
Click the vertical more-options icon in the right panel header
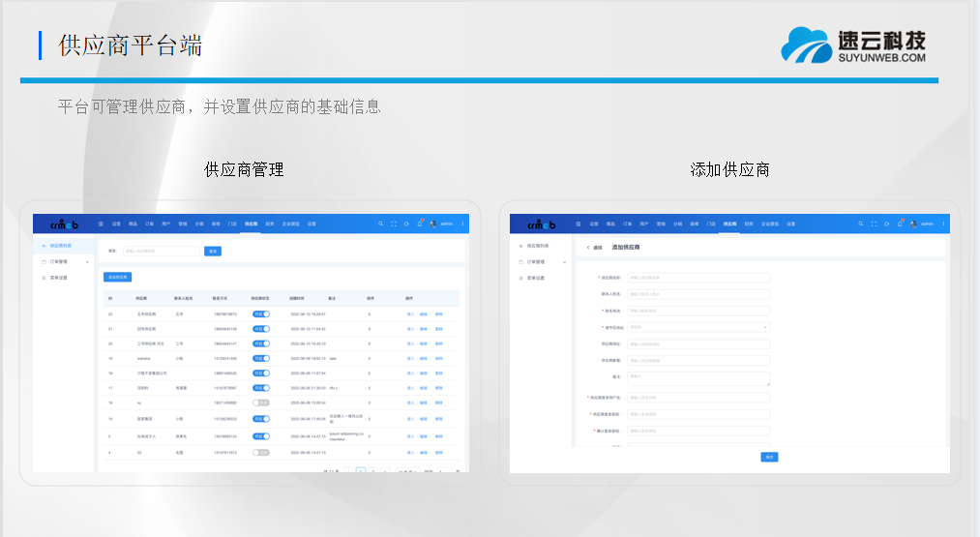click(x=942, y=224)
